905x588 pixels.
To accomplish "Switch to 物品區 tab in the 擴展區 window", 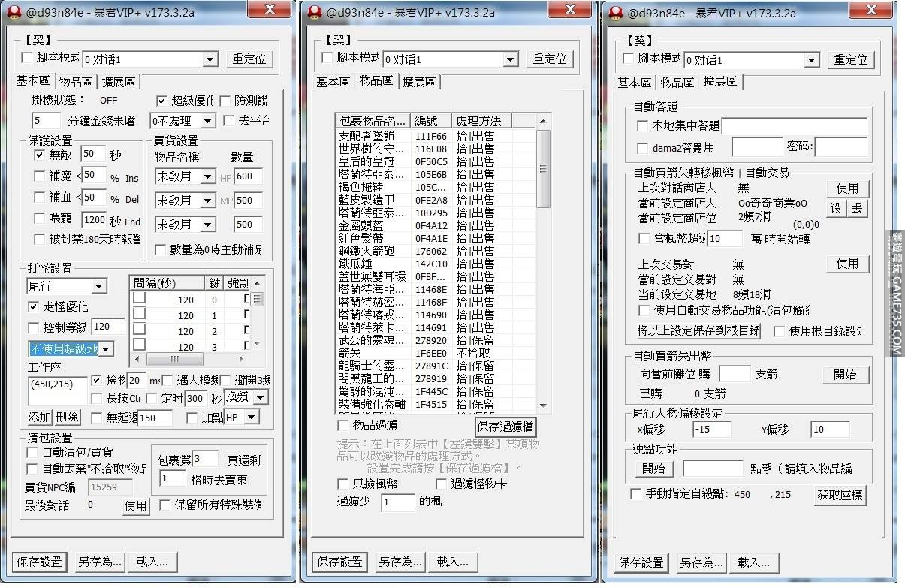I will (x=677, y=83).
